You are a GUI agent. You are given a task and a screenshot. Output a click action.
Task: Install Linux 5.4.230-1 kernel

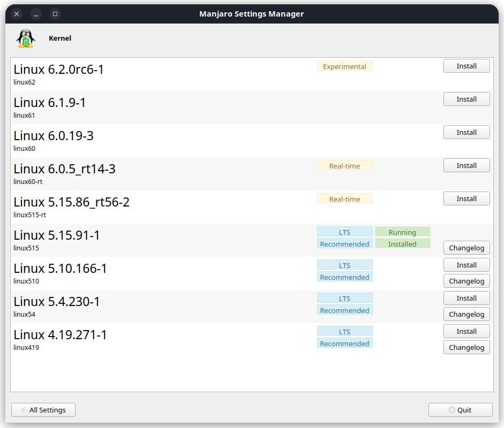point(467,299)
